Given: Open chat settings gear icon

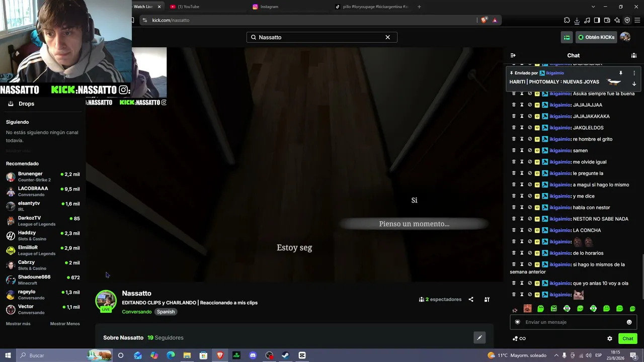Looking at the screenshot, I should click(610, 339).
